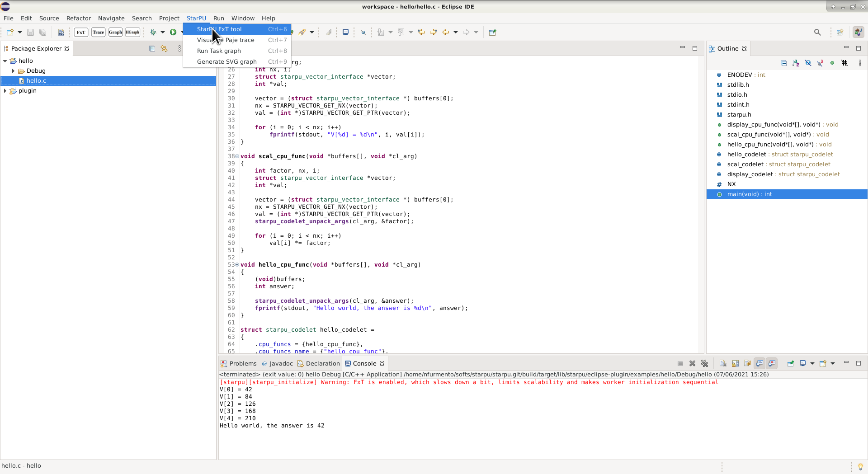Toggle Sort alphabetically in Outline
The height and width of the screenshot is (474, 868).
pos(796,63)
